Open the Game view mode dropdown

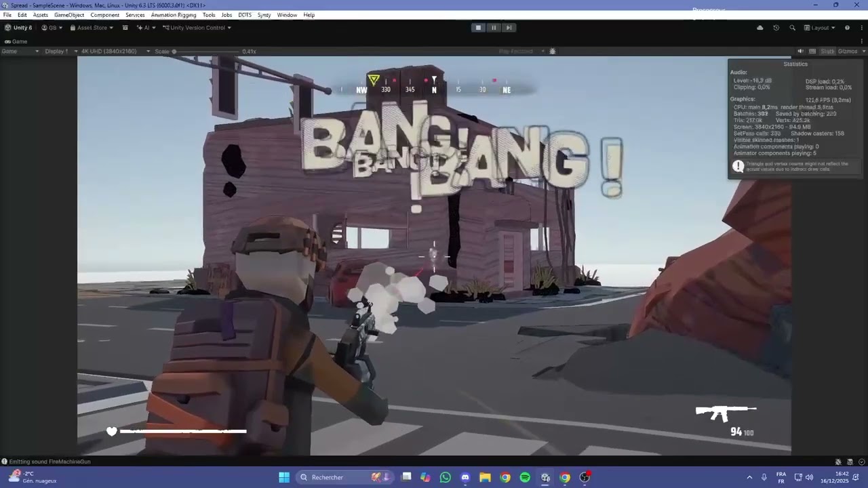click(20, 52)
